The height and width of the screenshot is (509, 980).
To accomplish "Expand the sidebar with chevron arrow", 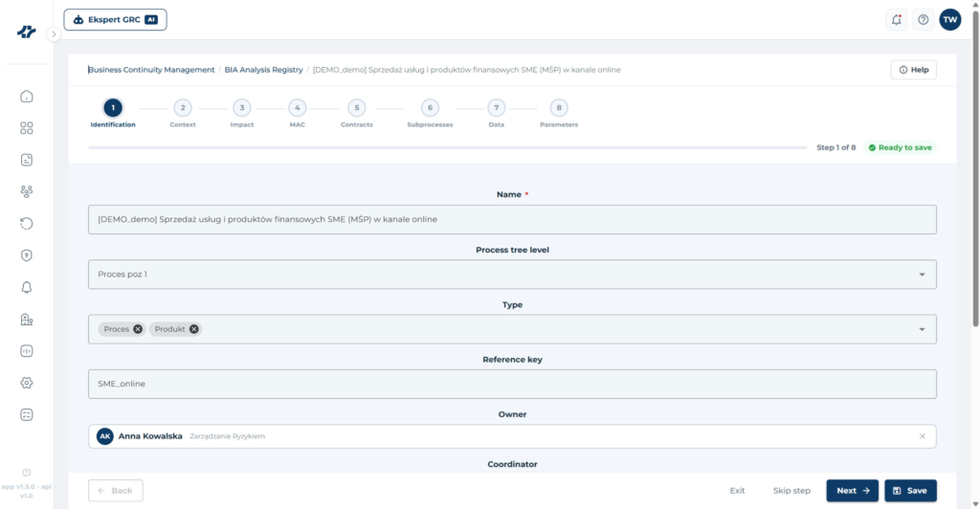I will pyautogui.click(x=54, y=34).
